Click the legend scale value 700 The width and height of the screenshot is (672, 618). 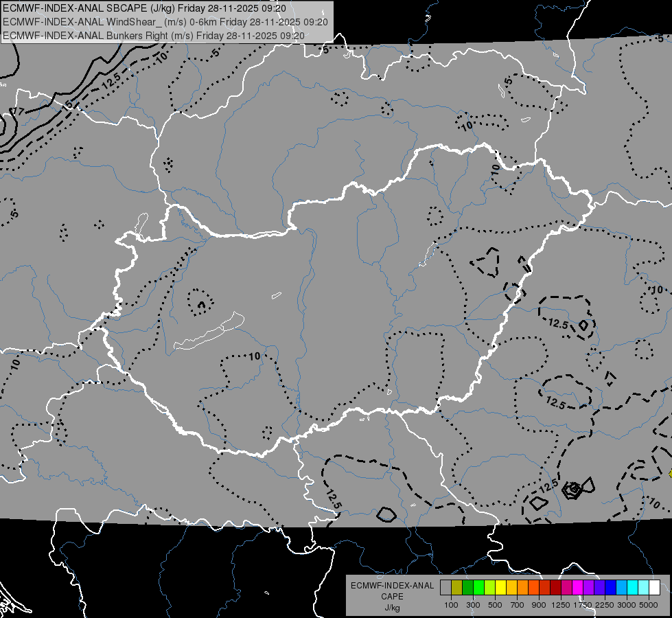(518, 605)
